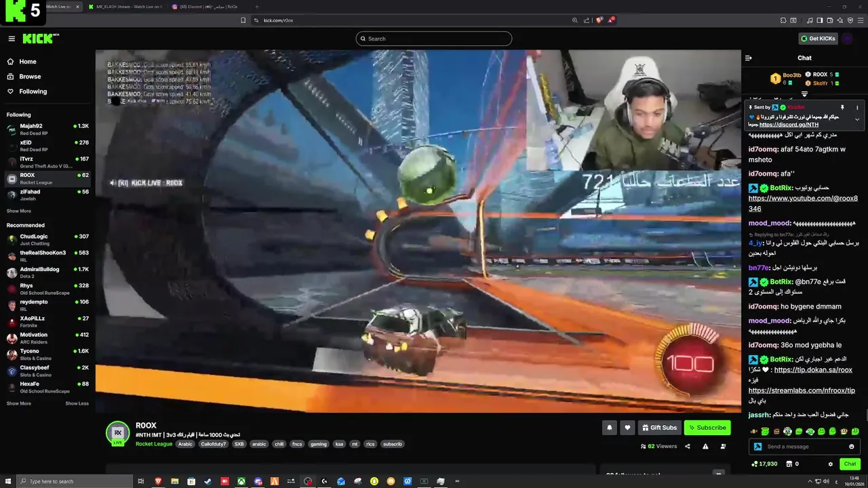Screen dimensions: 868x488
Task: Open tip.dokan.sa/roox link in chat
Action: point(813,370)
